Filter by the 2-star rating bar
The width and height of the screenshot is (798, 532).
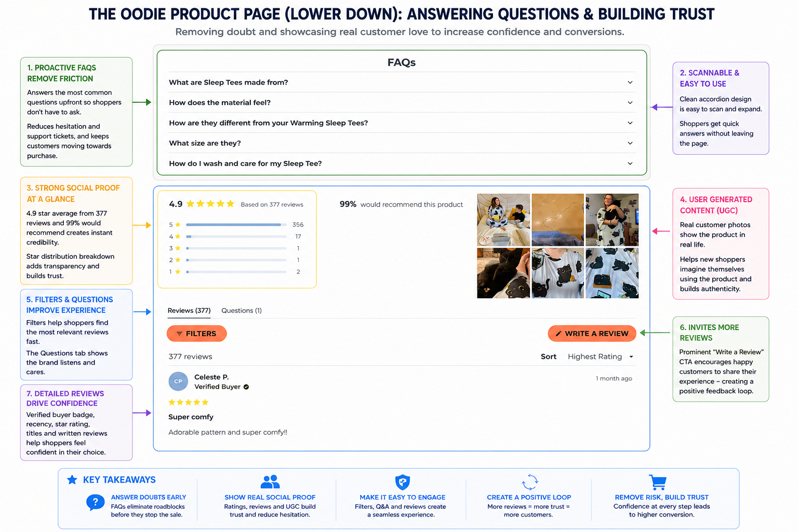[x=236, y=260]
